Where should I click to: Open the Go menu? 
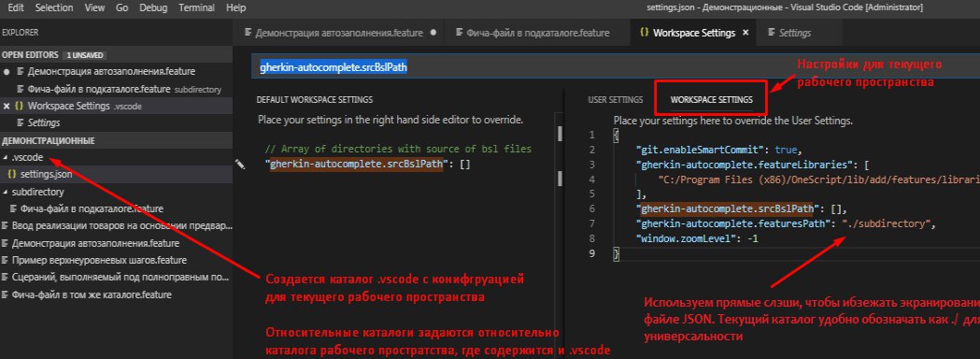[121, 8]
